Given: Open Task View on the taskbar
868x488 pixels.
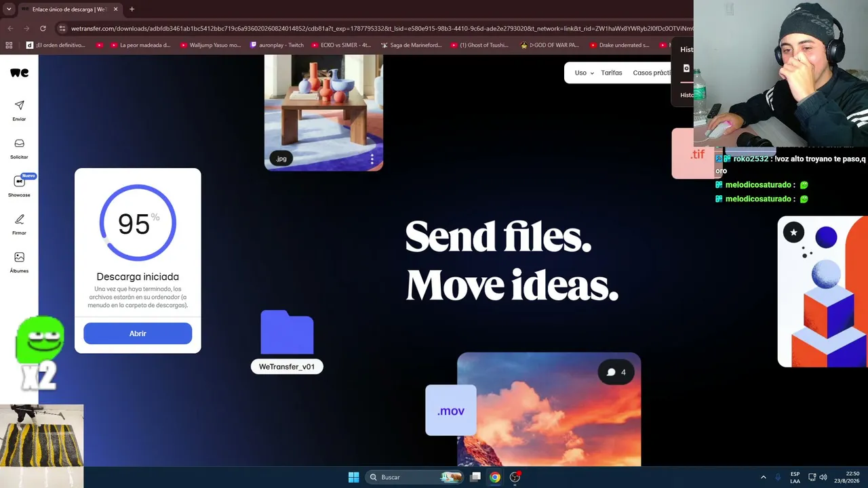Looking at the screenshot, I should click(475, 477).
